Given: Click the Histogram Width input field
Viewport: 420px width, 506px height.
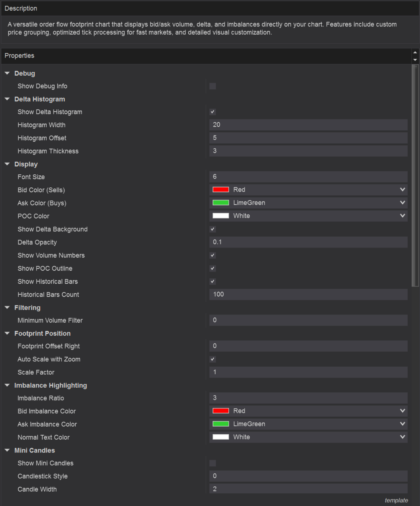Looking at the screenshot, I should 308,125.
